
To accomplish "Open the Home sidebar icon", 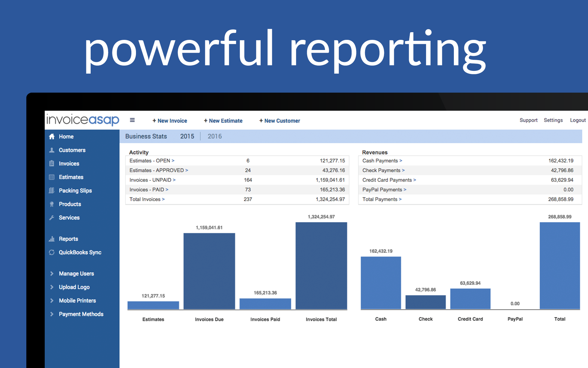I will click(51, 136).
